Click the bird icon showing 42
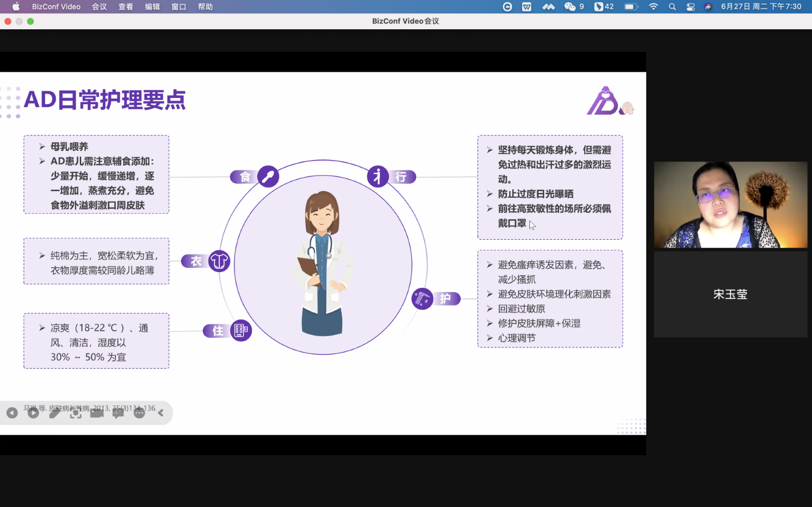Screen dimensions: 812x507 604,7
